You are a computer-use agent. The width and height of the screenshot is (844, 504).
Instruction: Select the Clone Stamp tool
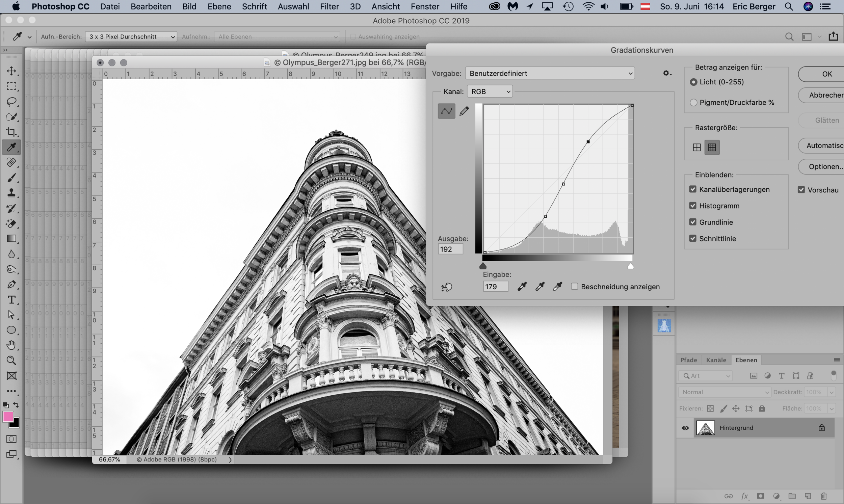click(x=11, y=193)
